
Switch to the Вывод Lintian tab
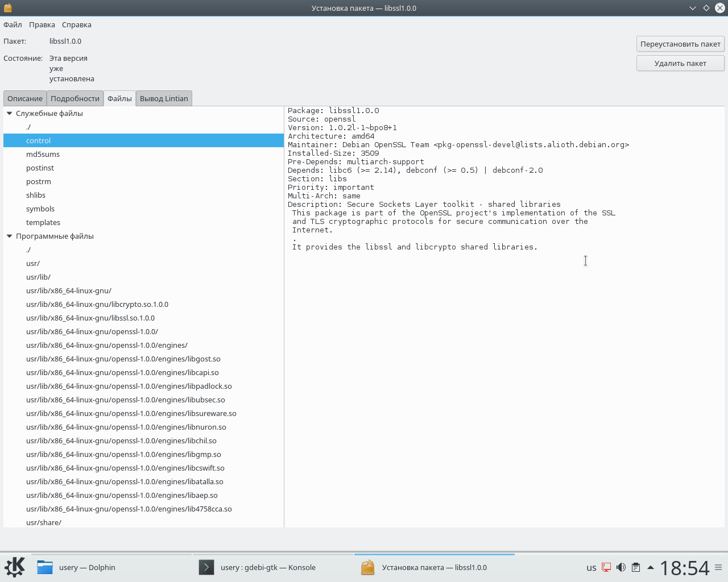[x=164, y=98]
